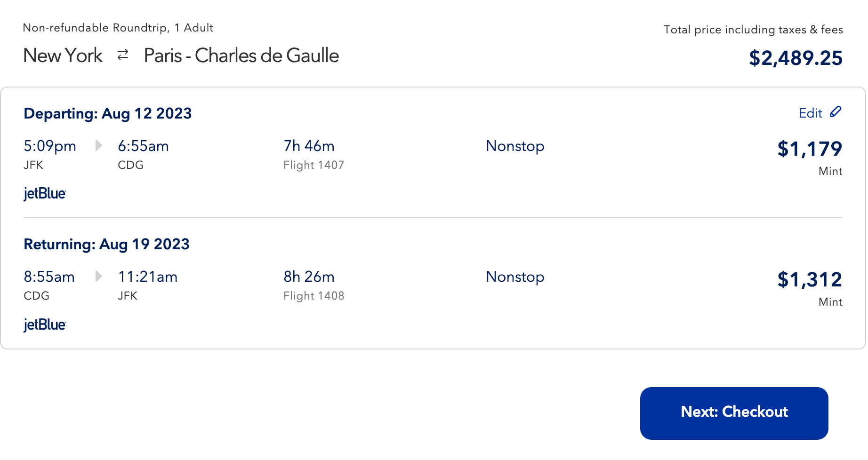
Task: Click the Nonstop label on the departing flight
Action: pos(514,146)
